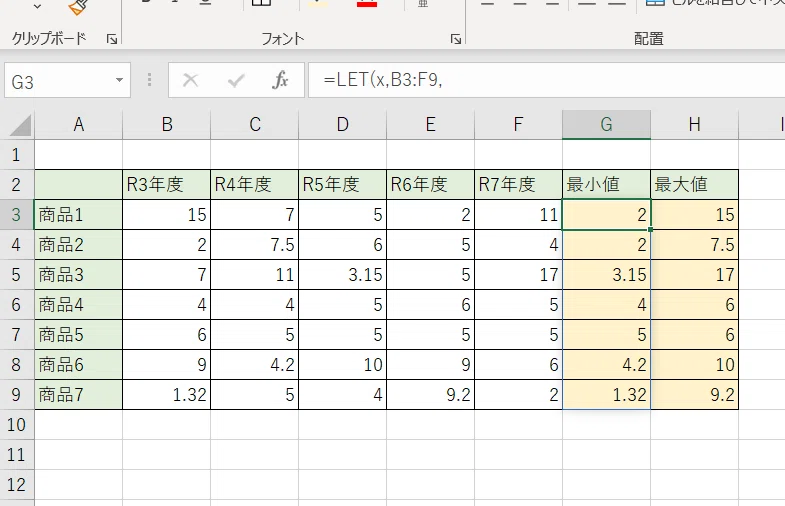Viewport: 785px width, 506px height.
Task: Select column C header
Action: click(255, 125)
